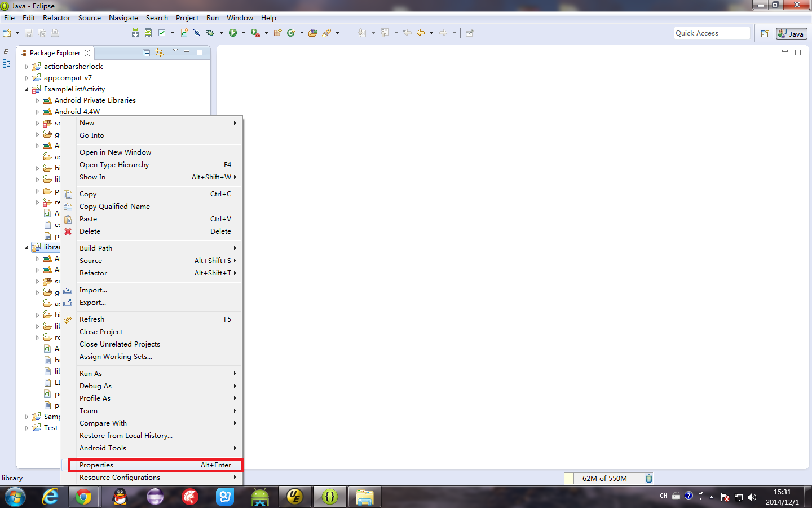Open the Run dropdown arrow
812x508 pixels.
pos(244,33)
